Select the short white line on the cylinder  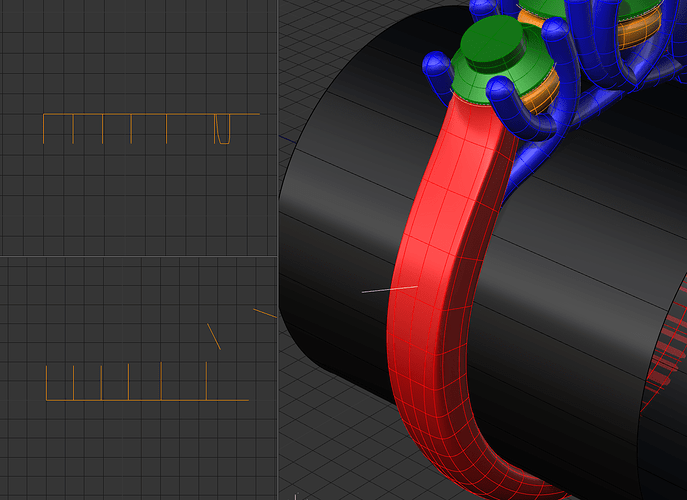(x=390, y=289)
